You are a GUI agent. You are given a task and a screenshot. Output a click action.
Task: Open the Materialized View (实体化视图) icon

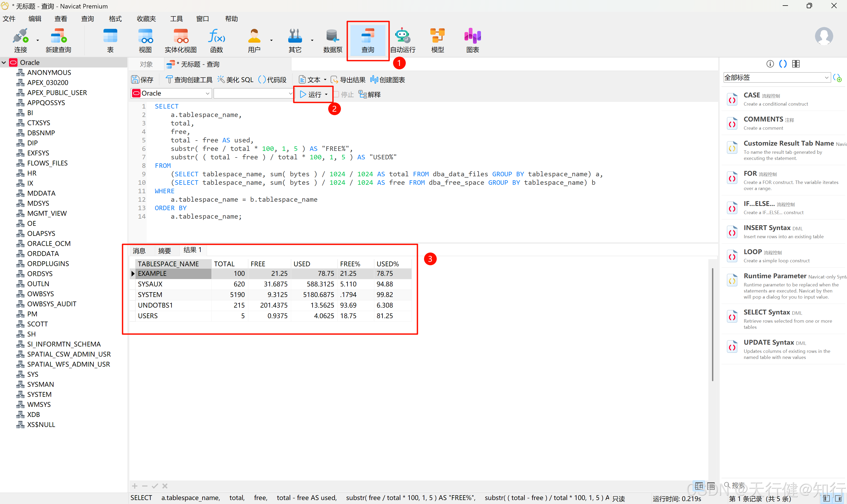180,36
